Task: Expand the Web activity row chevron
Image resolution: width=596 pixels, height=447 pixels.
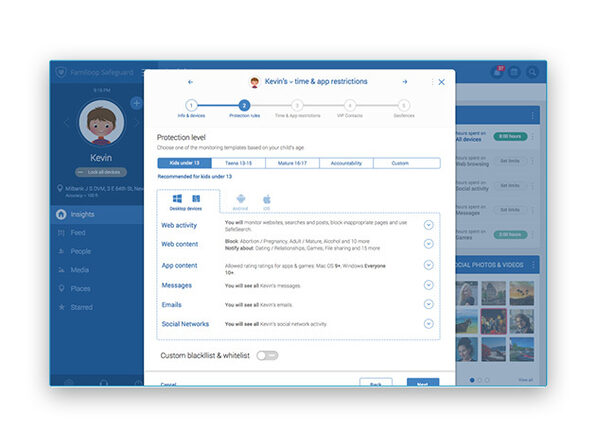Action: (428, 225)
